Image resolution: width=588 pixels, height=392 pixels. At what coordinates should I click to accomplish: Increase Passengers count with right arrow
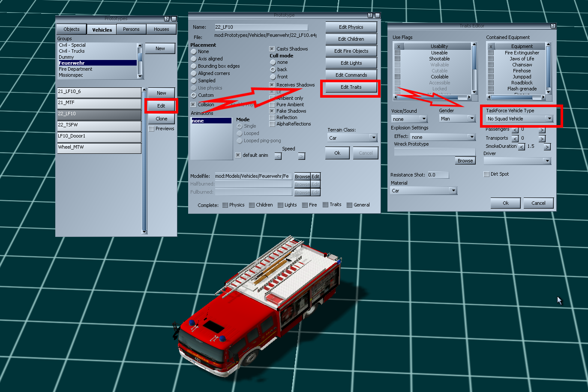542,130
